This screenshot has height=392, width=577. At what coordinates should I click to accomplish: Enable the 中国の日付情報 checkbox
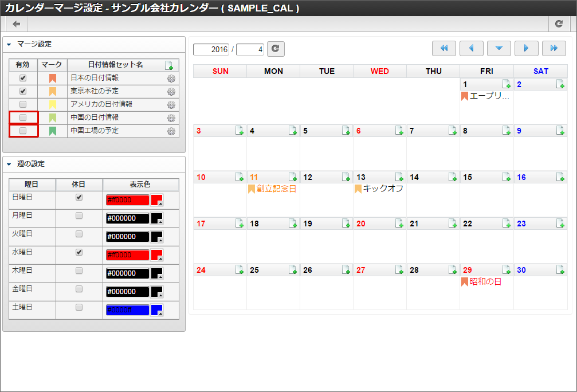(x=23, y=117)
